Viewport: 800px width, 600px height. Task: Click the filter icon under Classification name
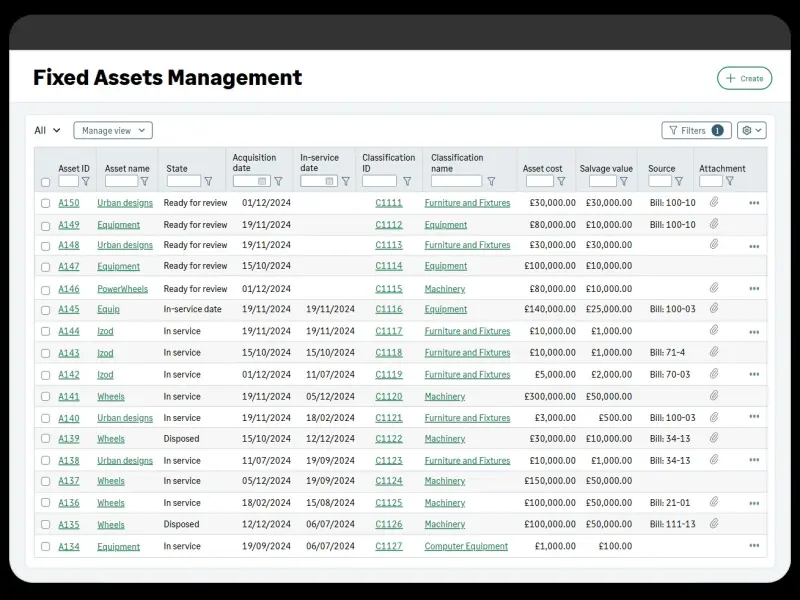pyautogui.click(x=491, y=182)
